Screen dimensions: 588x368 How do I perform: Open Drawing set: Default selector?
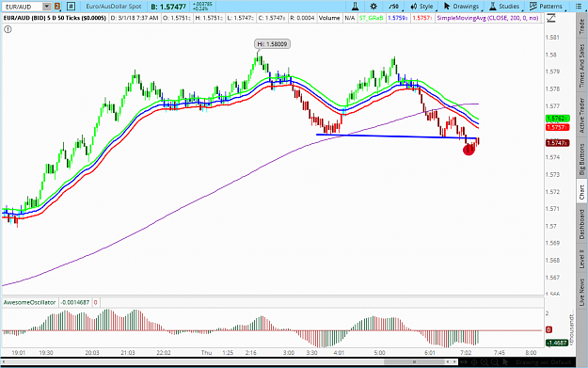tap(543, 362)
